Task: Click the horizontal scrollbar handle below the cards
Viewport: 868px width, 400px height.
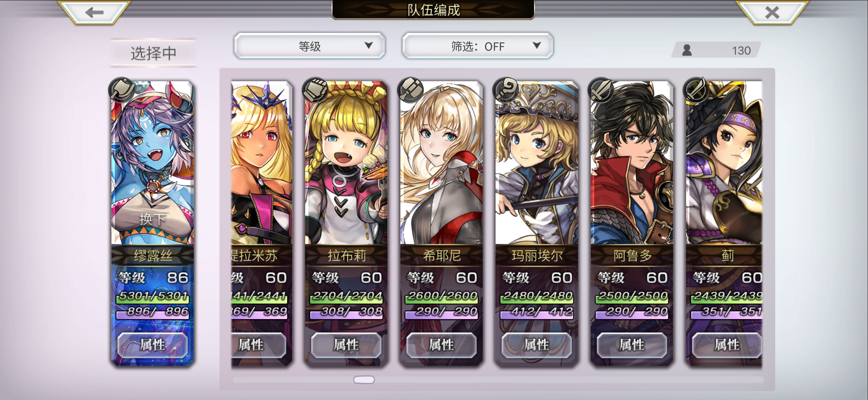Action: pos(364,380)
